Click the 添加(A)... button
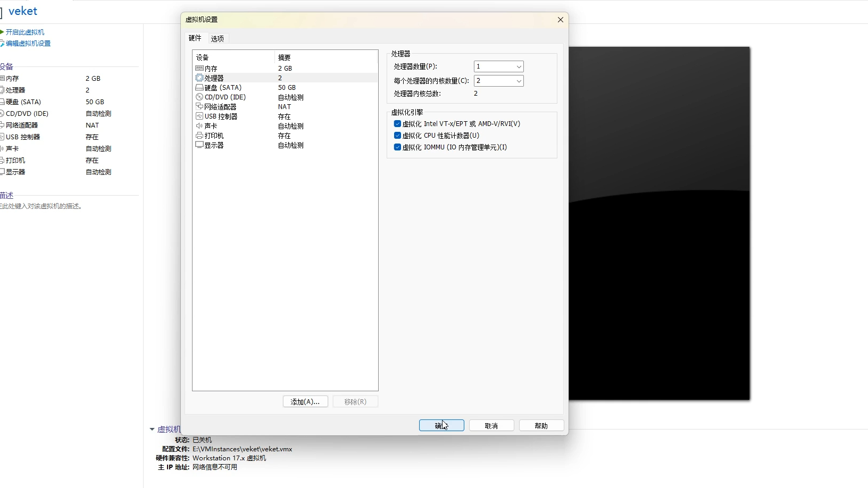This screenshot has width=868, height=488. click(x=305, y=401)
